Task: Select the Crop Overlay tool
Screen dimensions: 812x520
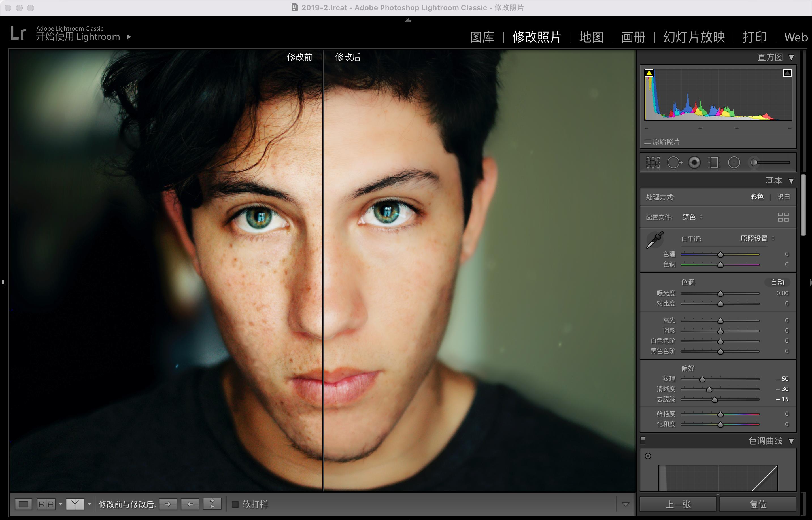Action: [x=653, y=162]
